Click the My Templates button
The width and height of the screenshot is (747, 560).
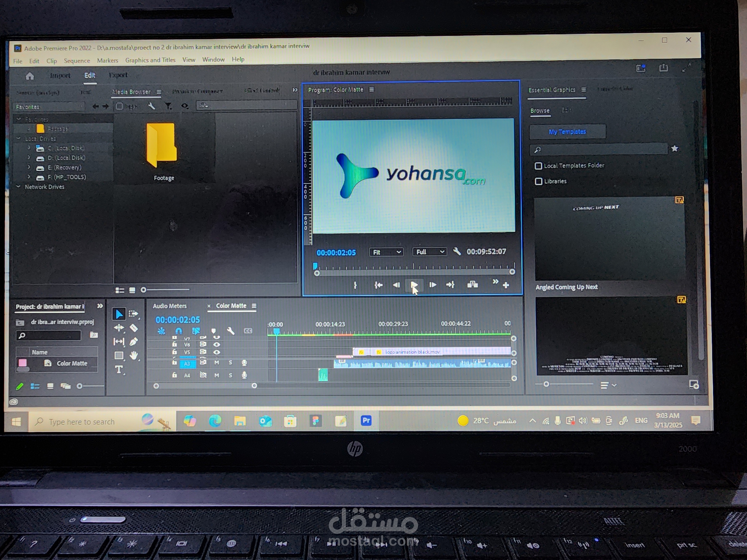(567, 132)
